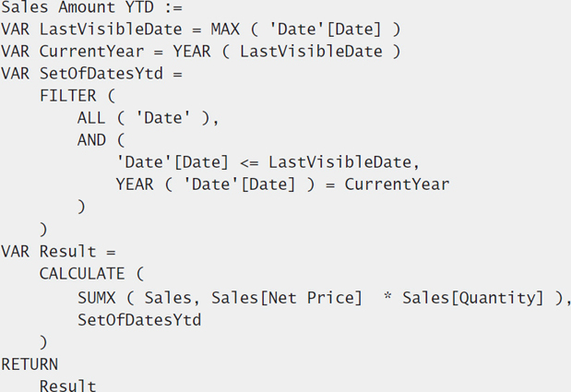Viewport: 571px width, 392px height.
Task: Click Sales[Quantity] column reference
Action: (473, 298)
